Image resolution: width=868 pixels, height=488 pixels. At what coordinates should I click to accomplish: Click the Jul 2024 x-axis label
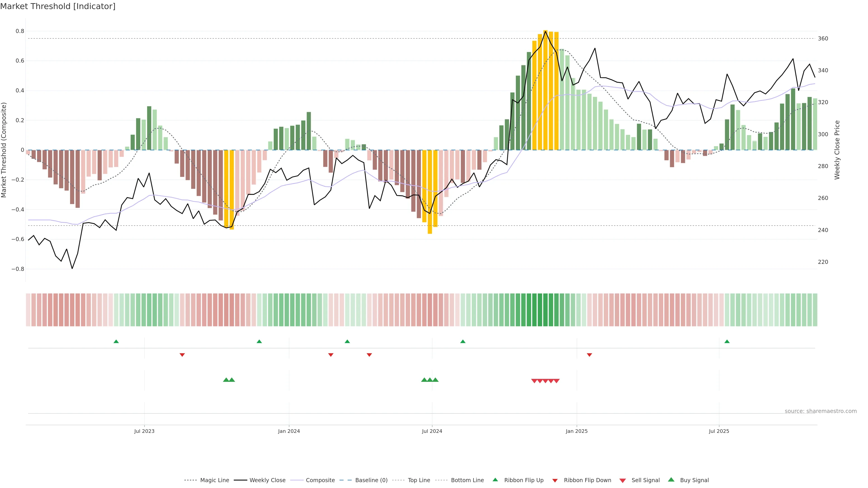tap(432, 431)
